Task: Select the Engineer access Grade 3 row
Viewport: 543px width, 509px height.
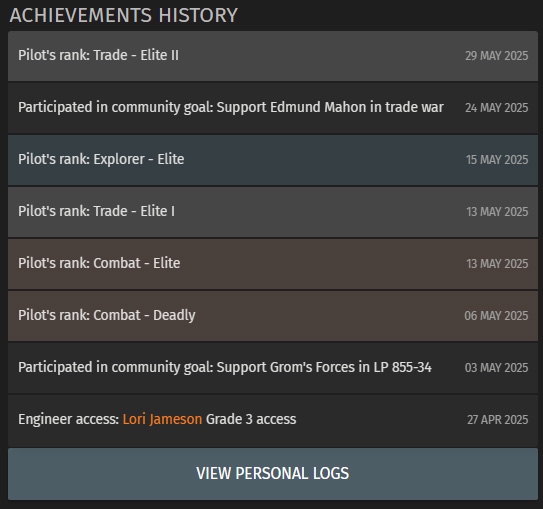Action: (273, 420)
